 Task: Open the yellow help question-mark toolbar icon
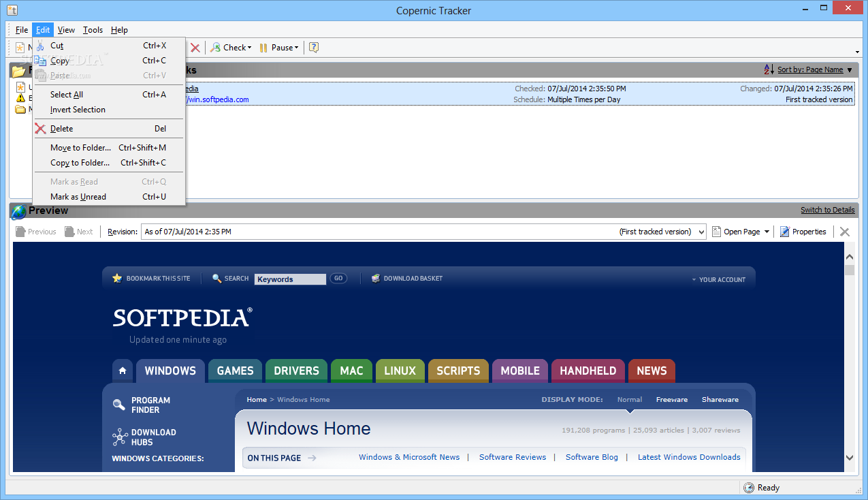(314, 48)
